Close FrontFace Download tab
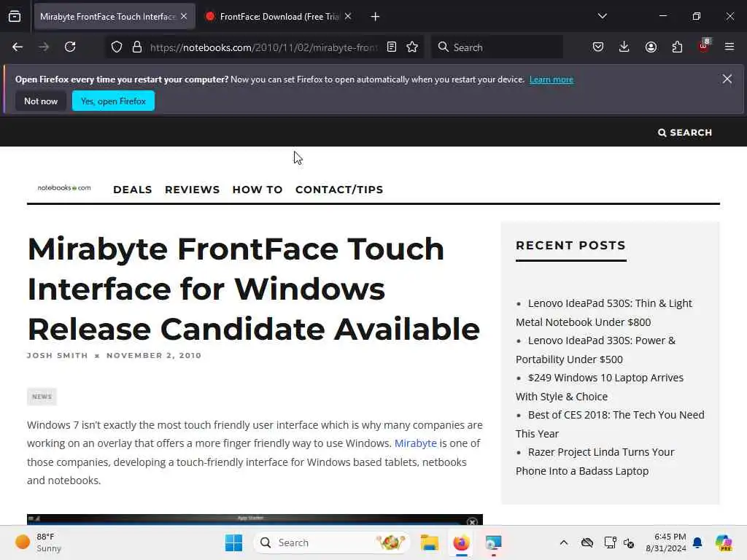747x560 pixels. point(348,16)
